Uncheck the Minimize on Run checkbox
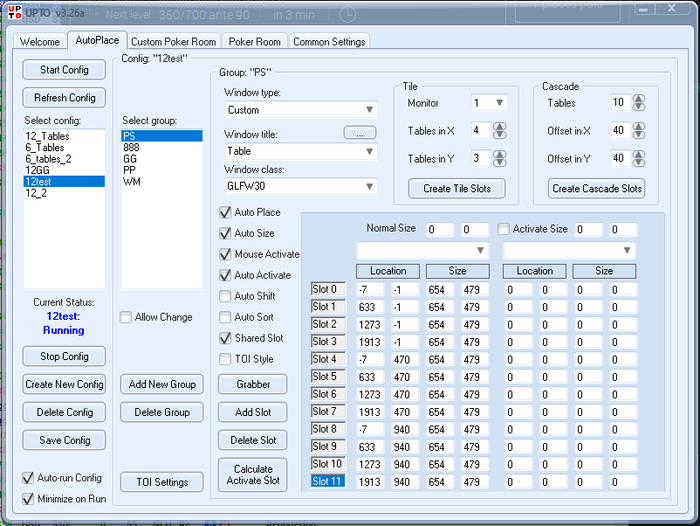 [29, 498]
